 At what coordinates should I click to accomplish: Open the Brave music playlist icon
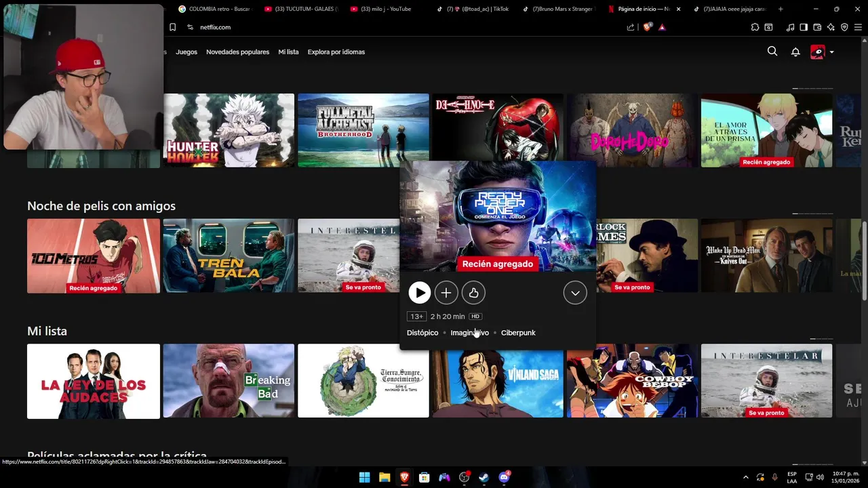tap(790, 27)
